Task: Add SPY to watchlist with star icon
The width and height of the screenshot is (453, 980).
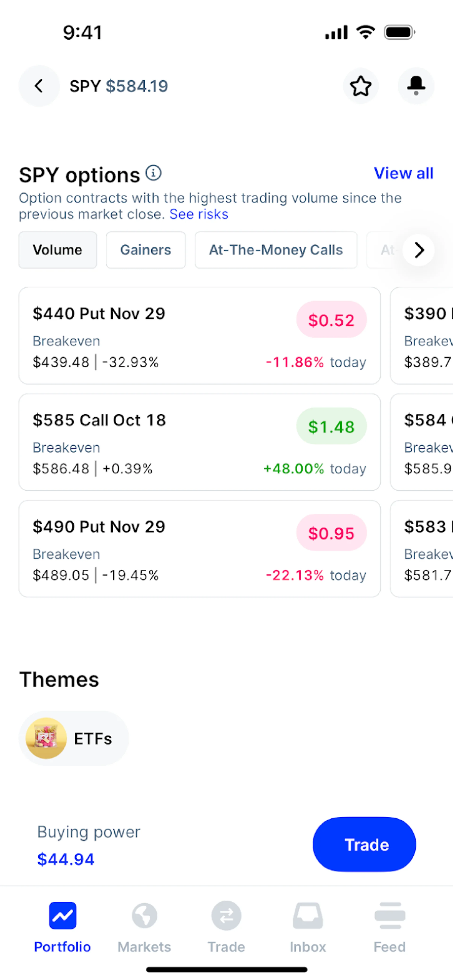Action: click(360, 86)
